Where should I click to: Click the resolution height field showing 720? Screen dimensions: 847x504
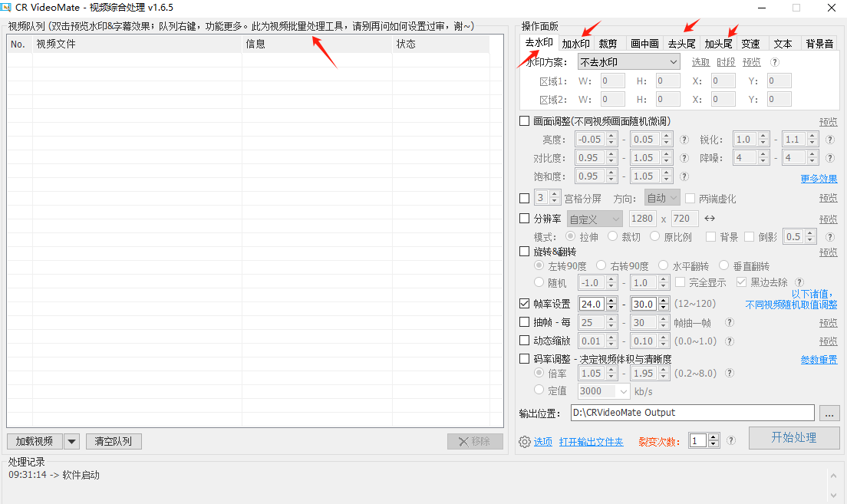[x=684, y=218]
